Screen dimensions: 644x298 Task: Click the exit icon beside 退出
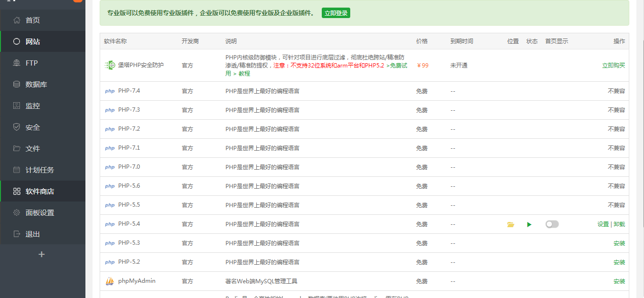click(17, 234)
